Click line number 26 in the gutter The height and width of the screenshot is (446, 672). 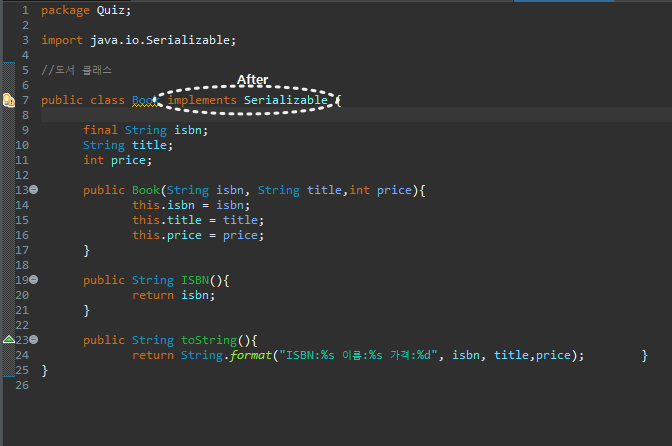tap(22, 385)
